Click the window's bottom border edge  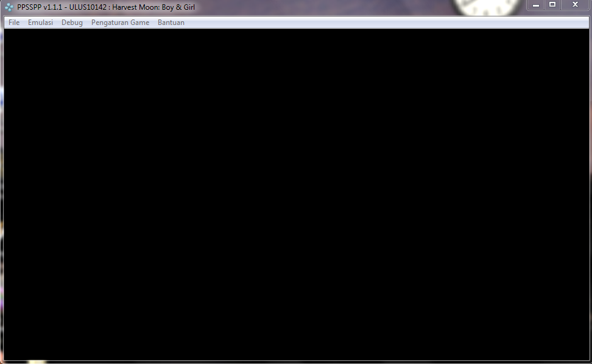296,362
